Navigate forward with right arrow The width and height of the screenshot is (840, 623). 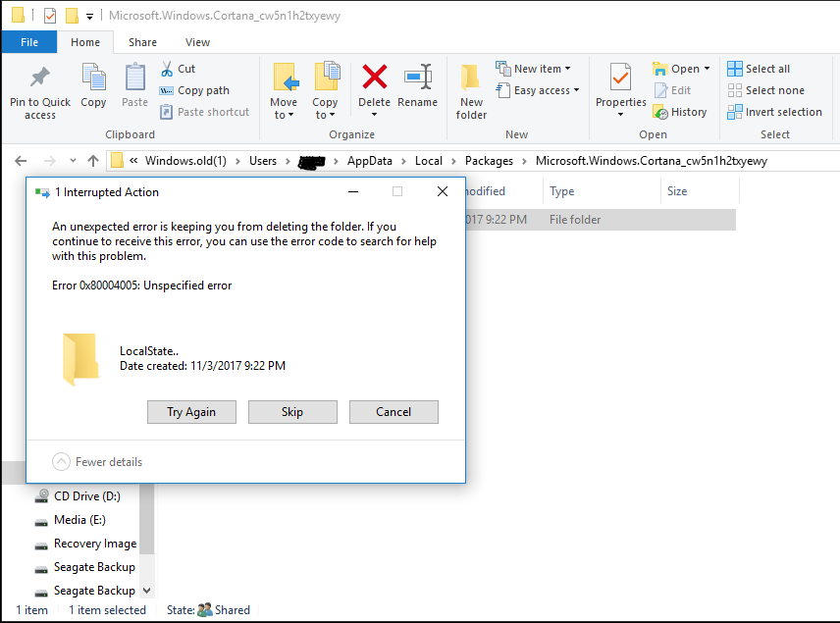[x=49, y=161]
